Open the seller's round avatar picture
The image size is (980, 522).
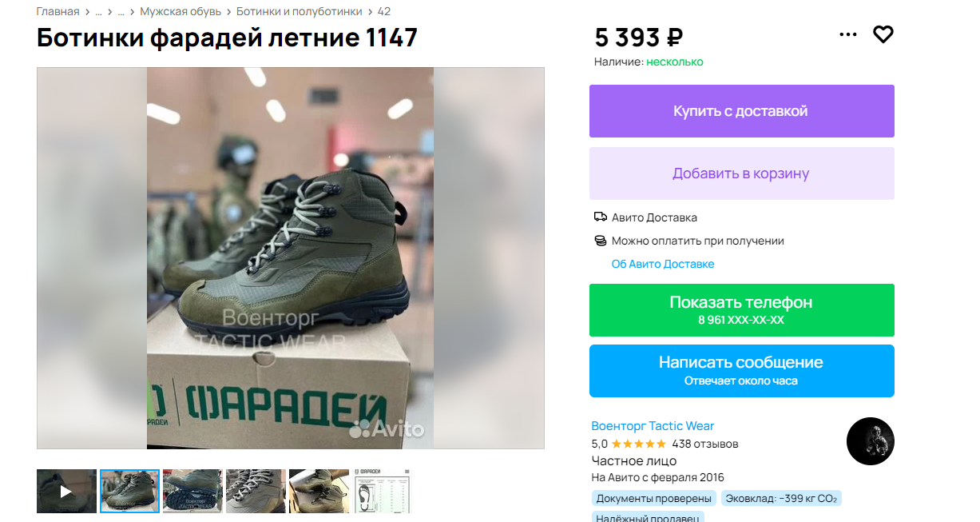coord(871,441)
